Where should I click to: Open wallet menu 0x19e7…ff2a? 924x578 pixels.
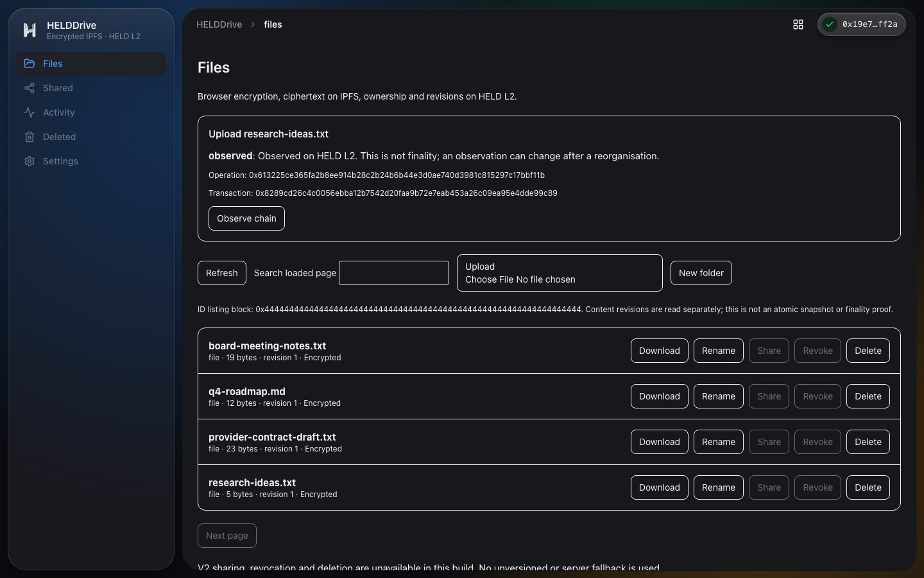[862, 24]
